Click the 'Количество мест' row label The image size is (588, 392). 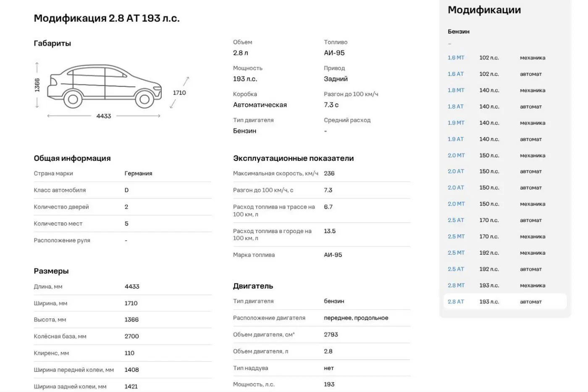(58, 224)
